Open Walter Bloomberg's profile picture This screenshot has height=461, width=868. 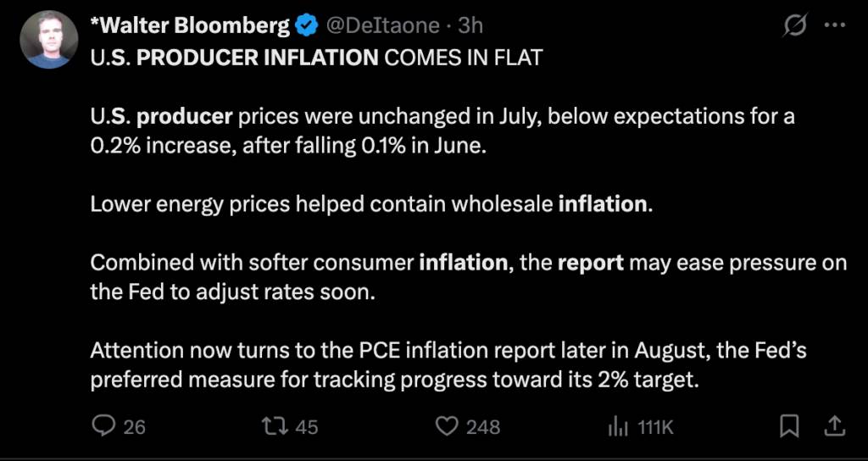click(x=48, y=40)
